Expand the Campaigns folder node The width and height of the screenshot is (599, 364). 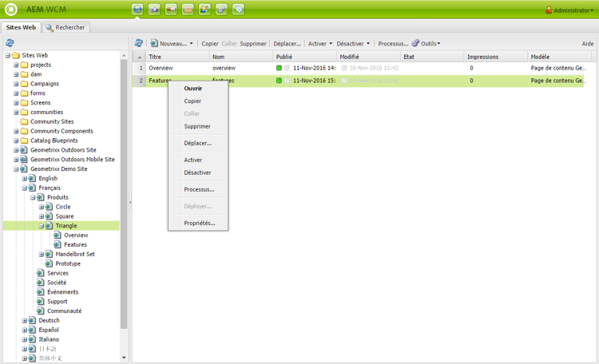point(16,84)
